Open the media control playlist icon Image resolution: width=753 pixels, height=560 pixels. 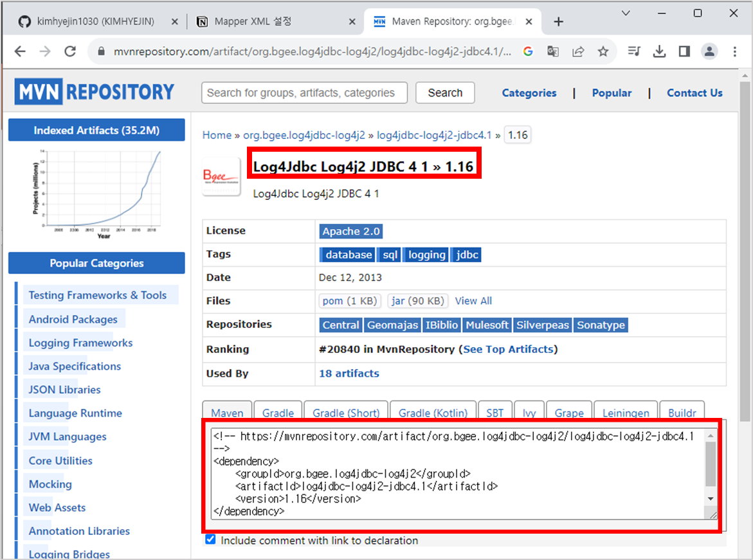634,51
